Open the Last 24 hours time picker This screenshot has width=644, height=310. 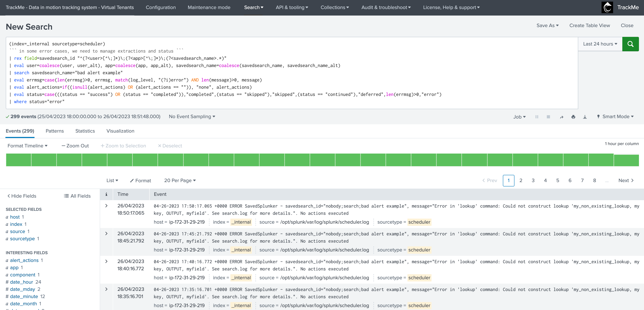[x=600, y=44]
